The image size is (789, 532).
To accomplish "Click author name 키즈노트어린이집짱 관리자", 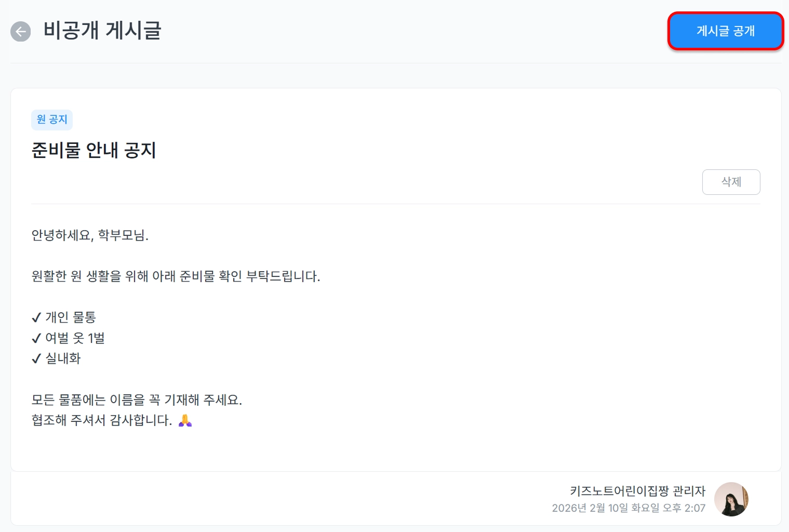I will coord(637,491).
